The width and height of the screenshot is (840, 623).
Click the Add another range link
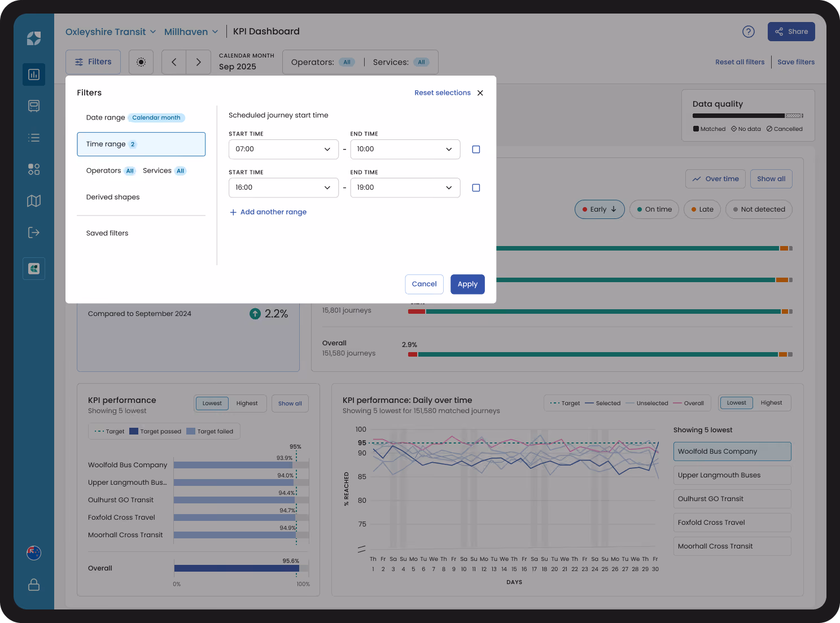(x=268, y=212)
